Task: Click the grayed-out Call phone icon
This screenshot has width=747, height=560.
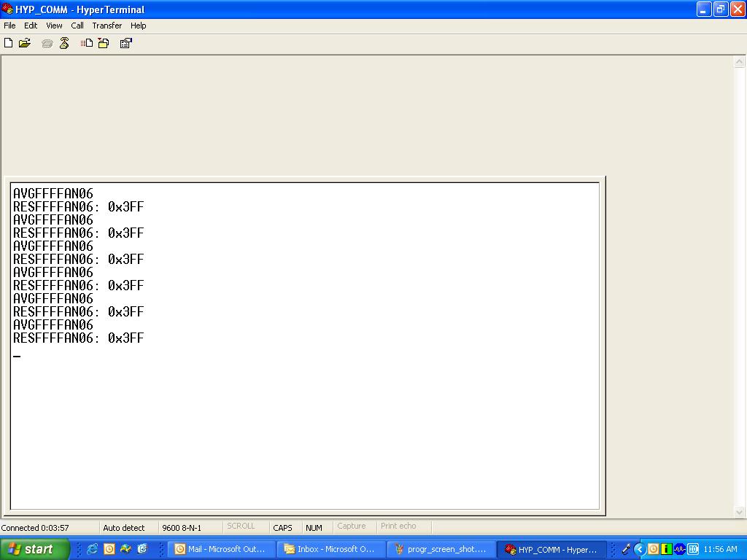Action: [x=47, y=43]
